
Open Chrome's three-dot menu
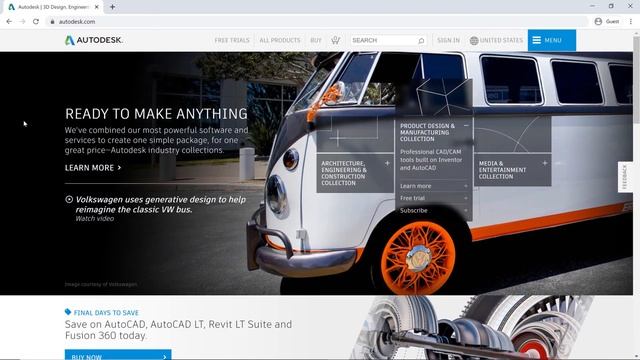click(x=631, y=21)
